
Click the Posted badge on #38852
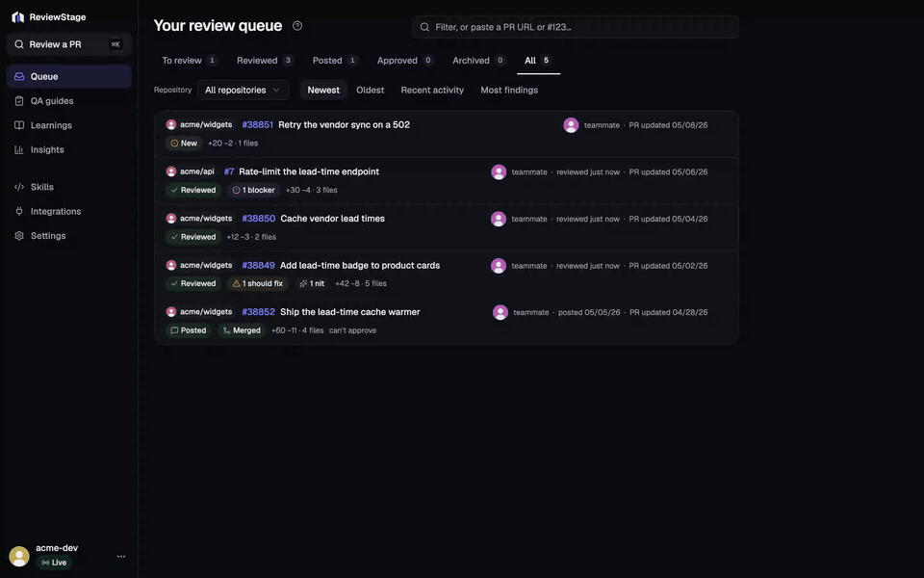pyautogui.click(x=189, y=330)
